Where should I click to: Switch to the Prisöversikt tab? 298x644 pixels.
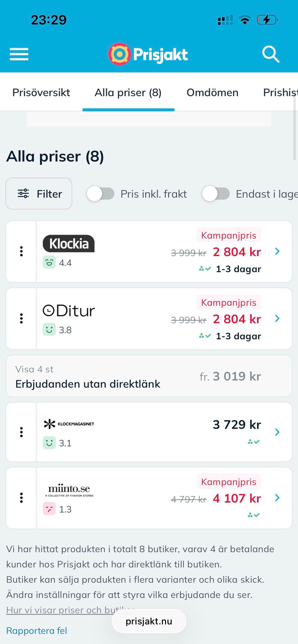pos(41,93)
